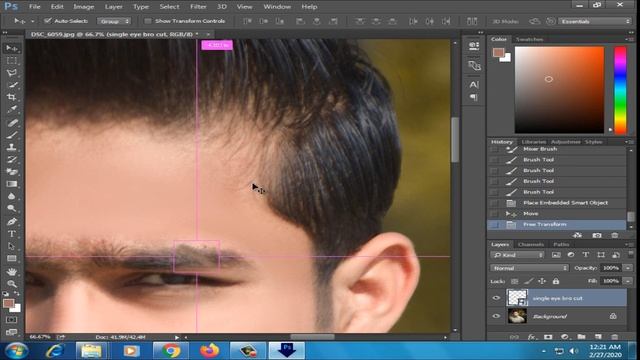Screen dimensions: 640x360
Task: Select the Brush tool in toolbox
Action: point(11,135)
